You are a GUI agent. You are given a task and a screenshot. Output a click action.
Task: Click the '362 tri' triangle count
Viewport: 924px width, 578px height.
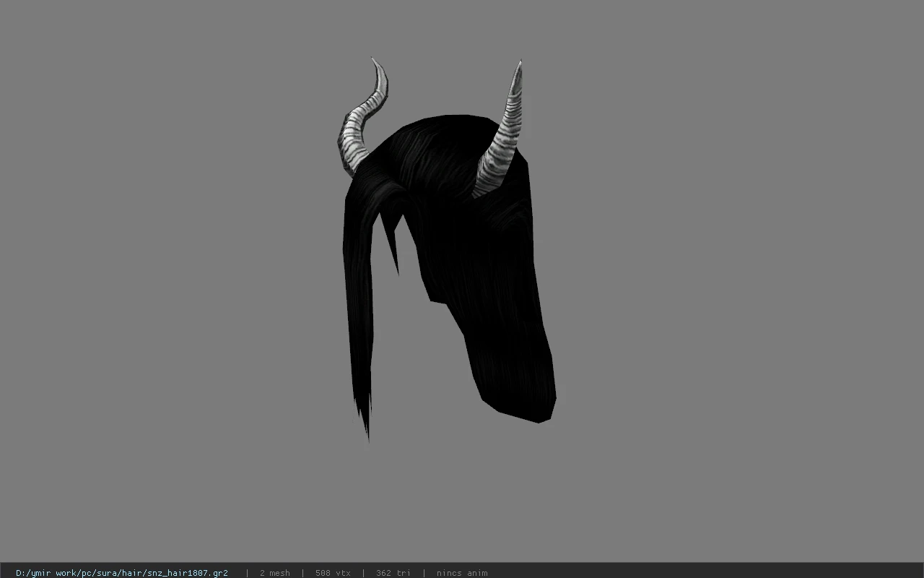click(393, 573)
